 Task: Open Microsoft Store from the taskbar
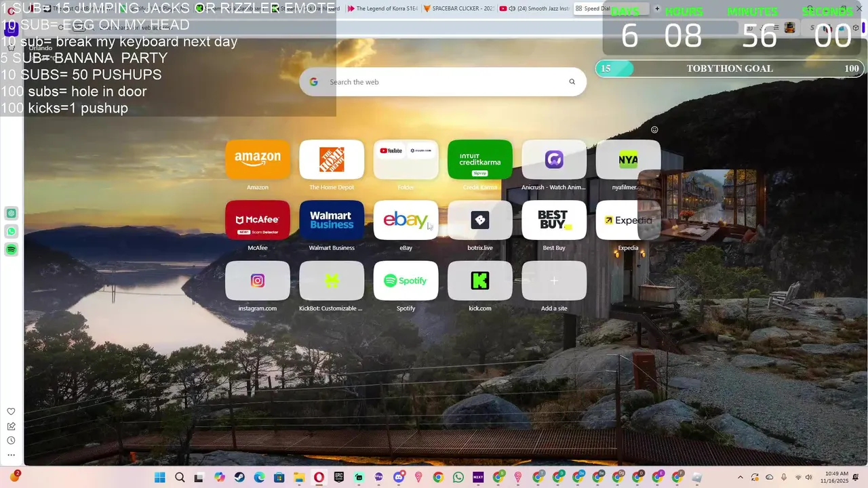pos(279,478)
